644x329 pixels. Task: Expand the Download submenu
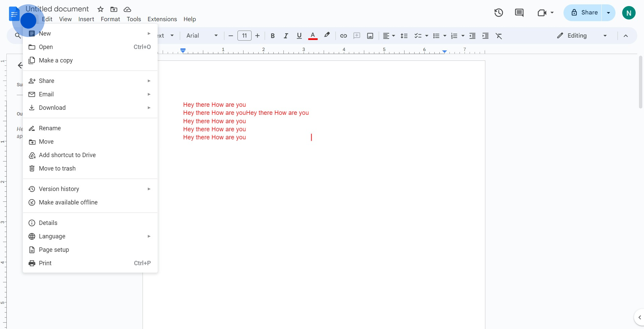tap(90, 108)
